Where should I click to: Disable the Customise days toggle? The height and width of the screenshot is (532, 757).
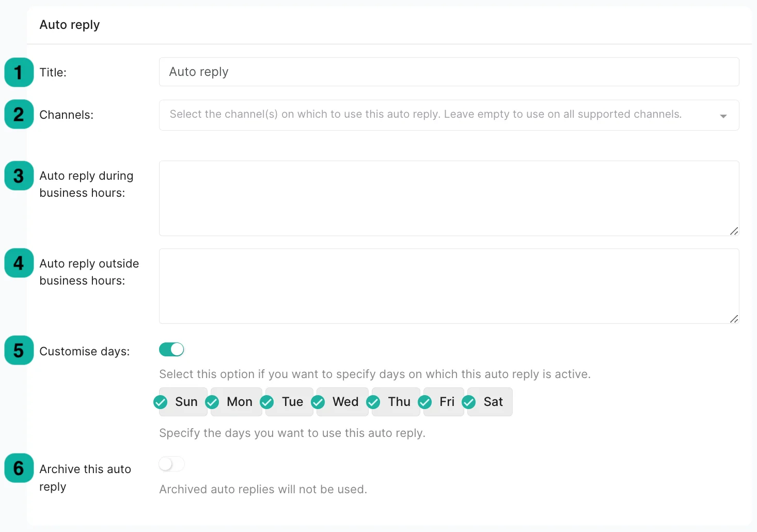[171, 349]
